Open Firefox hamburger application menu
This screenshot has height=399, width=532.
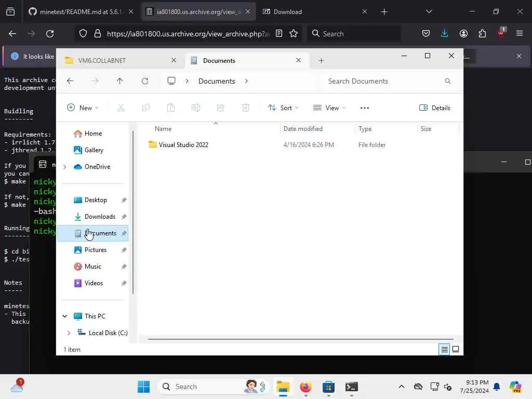pyautogui.click(x=520, y=34)
